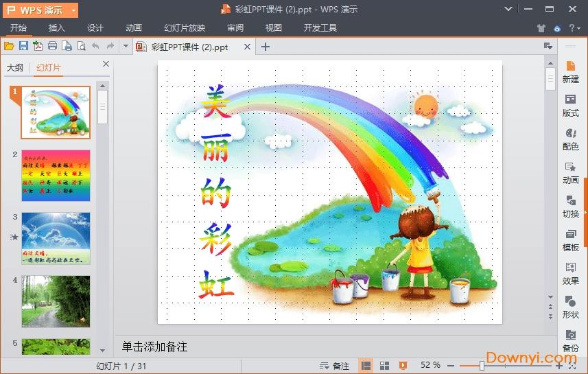Open the 开发工具 ribbon tab
Screen dimensions: 588x374
pos(320,27)
